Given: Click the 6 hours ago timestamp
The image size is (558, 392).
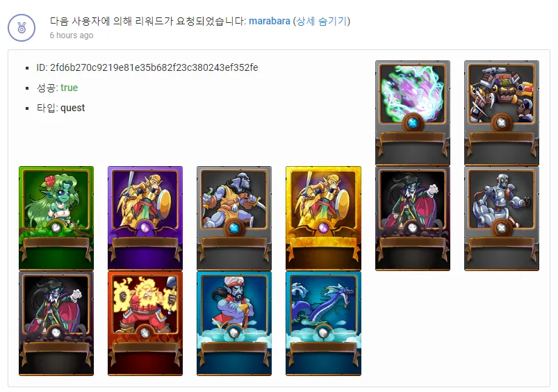Looking at the screenshot, I should tap(72, 35).
